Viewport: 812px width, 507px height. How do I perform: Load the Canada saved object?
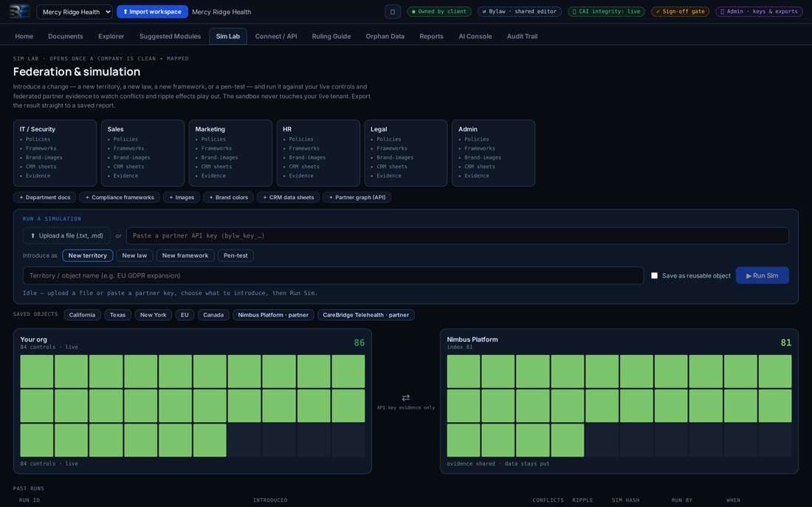click(x=213, y=315)
